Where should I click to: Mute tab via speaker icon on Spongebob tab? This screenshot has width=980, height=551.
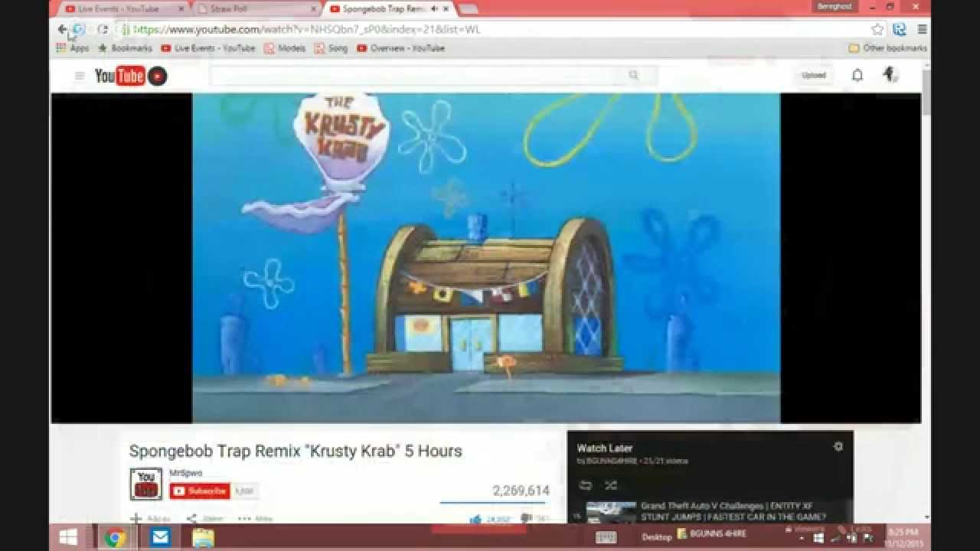435,9
